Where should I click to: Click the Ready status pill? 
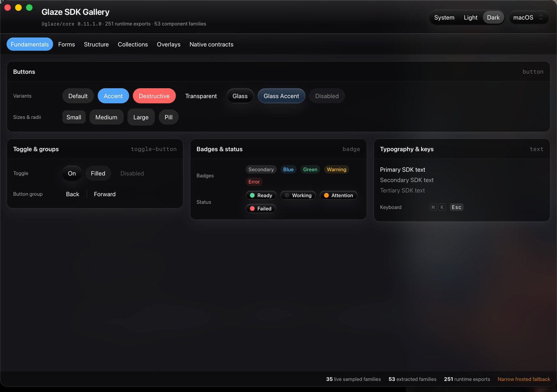pos(261,196)
